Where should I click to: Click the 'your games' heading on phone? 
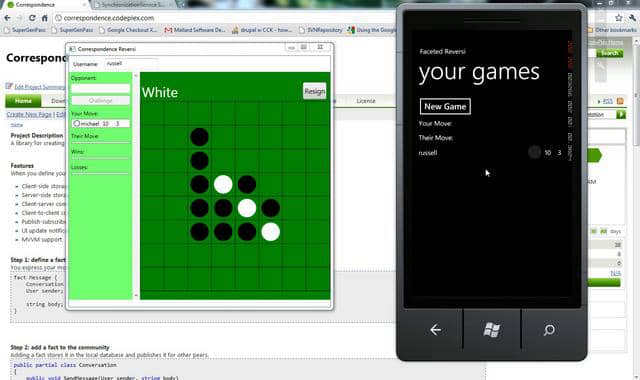click(x=479, y=73)
